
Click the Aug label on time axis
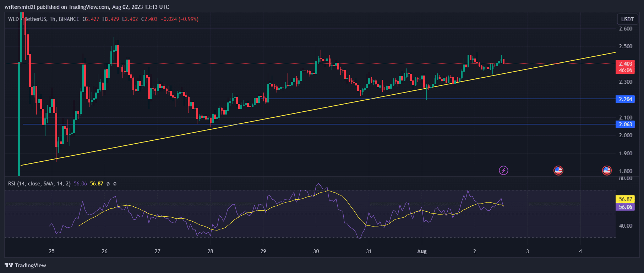(422, 251)
